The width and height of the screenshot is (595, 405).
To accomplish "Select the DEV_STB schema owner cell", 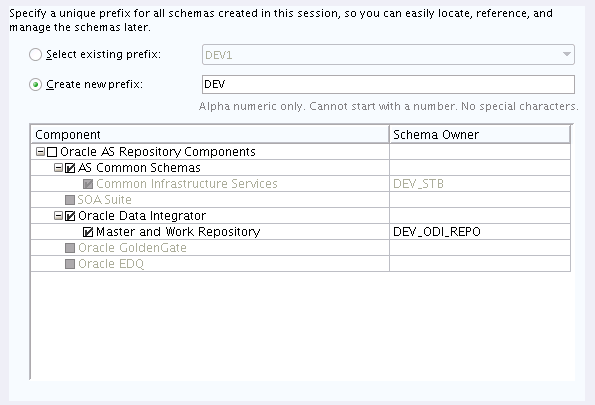I will click(x=480, y=184).
